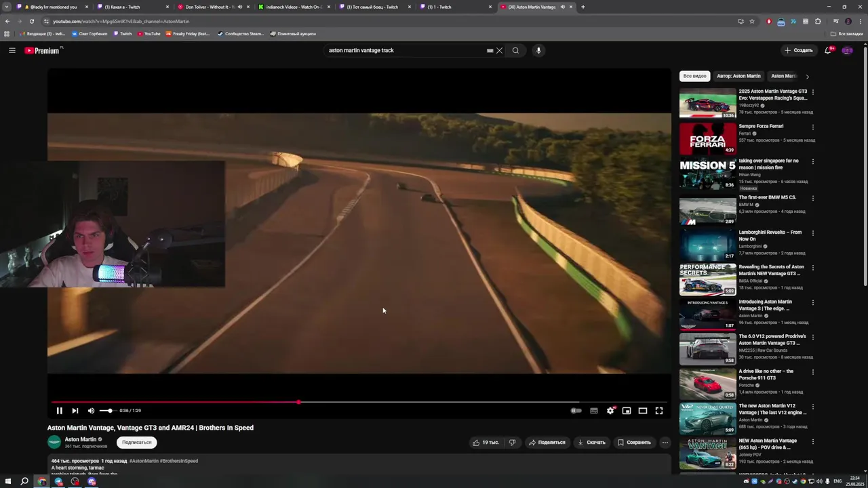Viewport: 868px width, 488px height.
Task: Enter fullscreen video mode
Action: [x=659, y=411]
